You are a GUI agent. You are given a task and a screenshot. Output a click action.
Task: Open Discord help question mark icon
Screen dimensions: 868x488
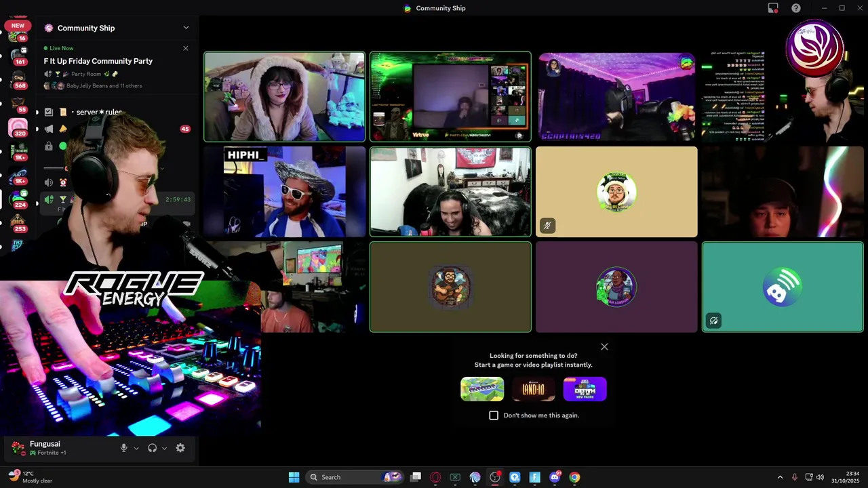pos(796,8)
